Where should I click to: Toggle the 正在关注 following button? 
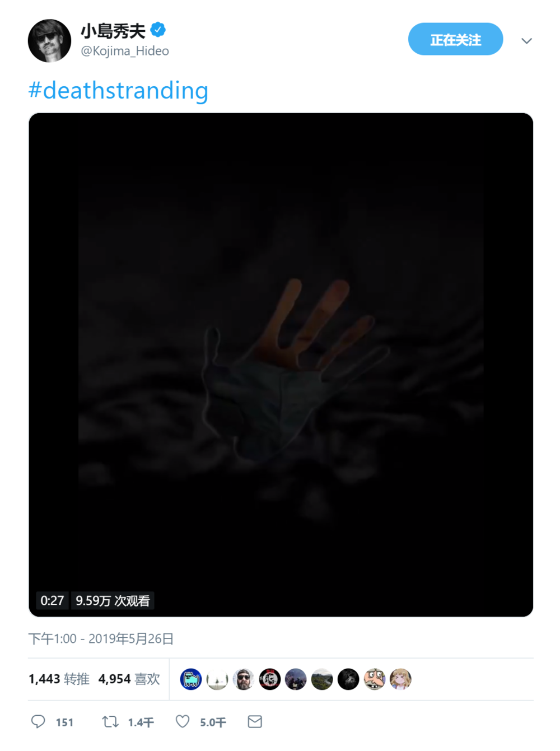pyautogui.click(x=455, y=39)
